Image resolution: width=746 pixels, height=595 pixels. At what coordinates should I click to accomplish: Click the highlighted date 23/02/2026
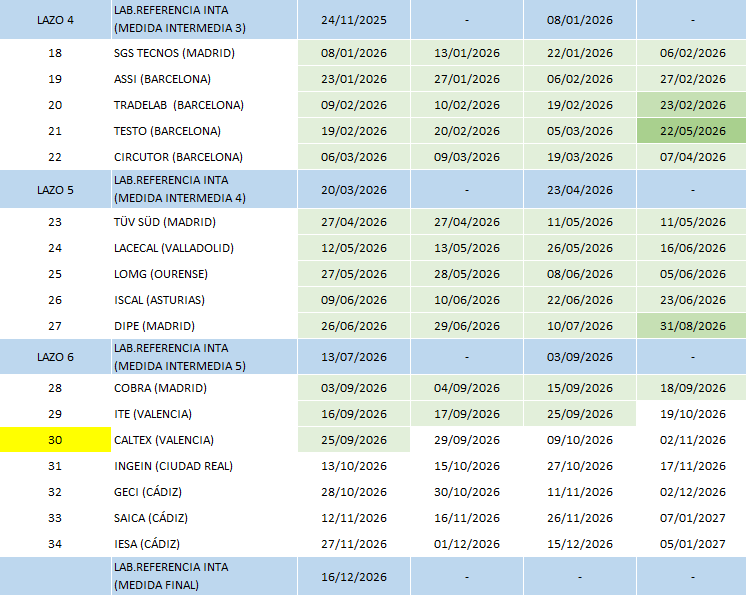[x=692, y=105]
